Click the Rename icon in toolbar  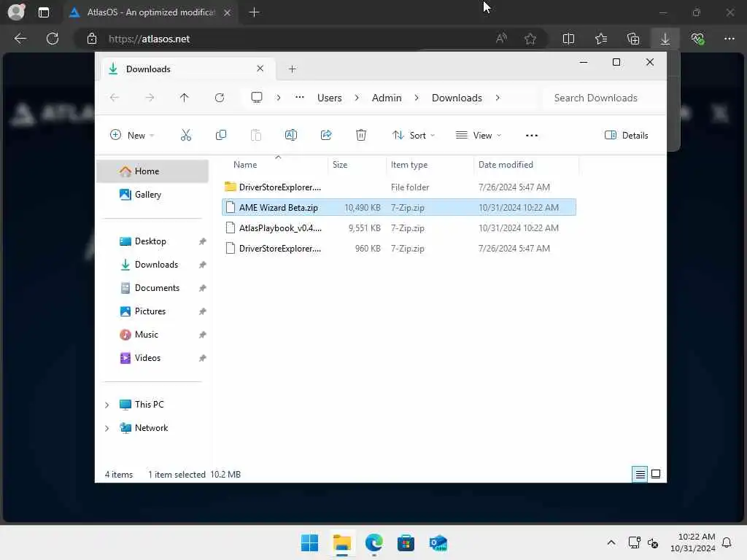pos(290,135)
